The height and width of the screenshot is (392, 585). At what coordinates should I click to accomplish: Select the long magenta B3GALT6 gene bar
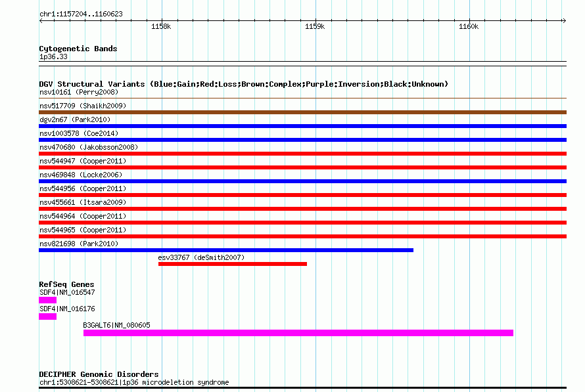click(x=298, y=333)
